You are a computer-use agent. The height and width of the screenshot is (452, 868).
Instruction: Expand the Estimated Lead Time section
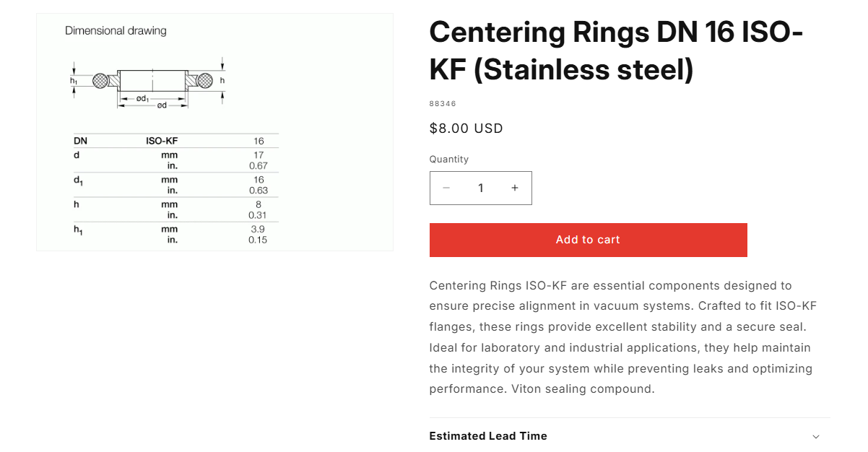(x=630, y=436)
